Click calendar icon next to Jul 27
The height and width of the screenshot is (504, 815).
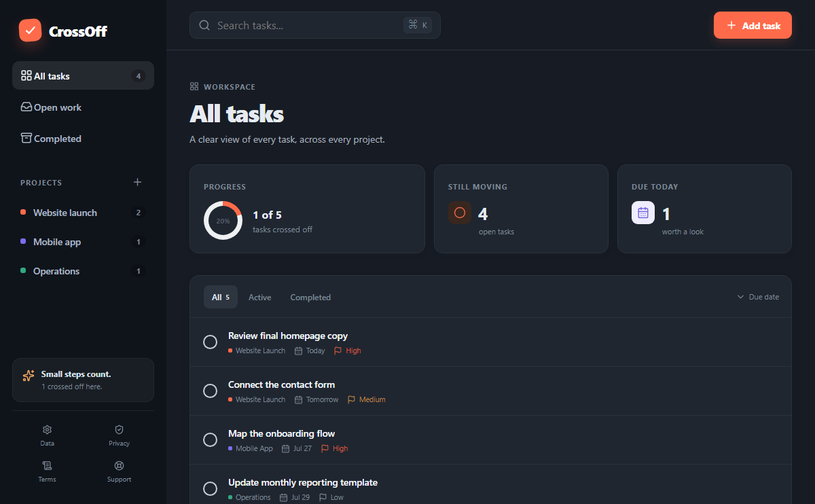pyautogui.click(x=285, y=448)
